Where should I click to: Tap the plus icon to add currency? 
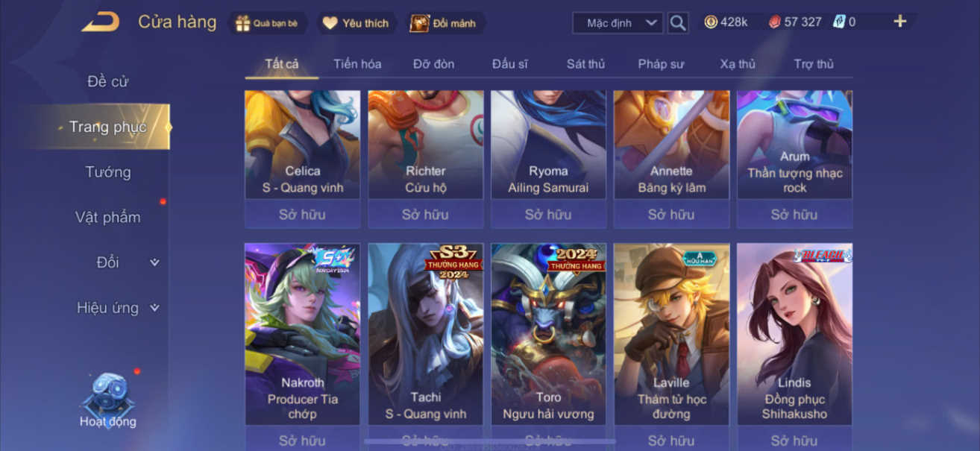[900, 22]
